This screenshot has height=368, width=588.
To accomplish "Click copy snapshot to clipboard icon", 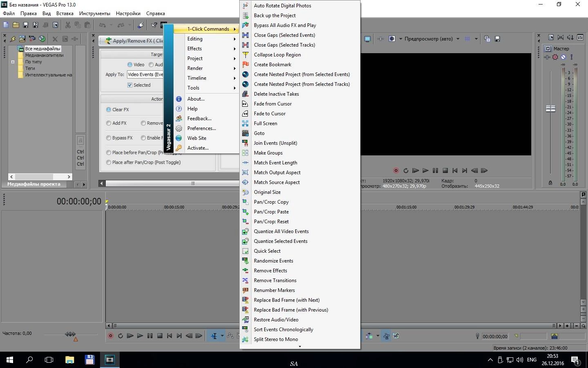I will [487, 39].
